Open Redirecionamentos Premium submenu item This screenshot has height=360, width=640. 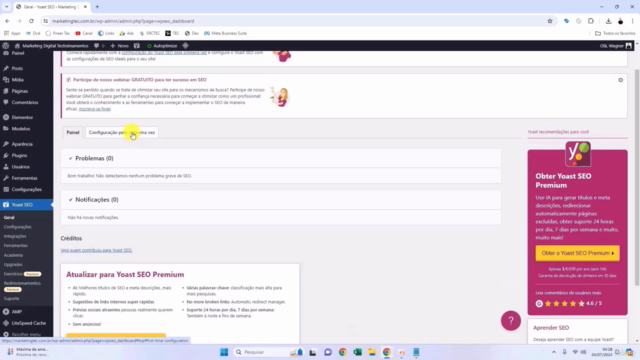point(22,286)
